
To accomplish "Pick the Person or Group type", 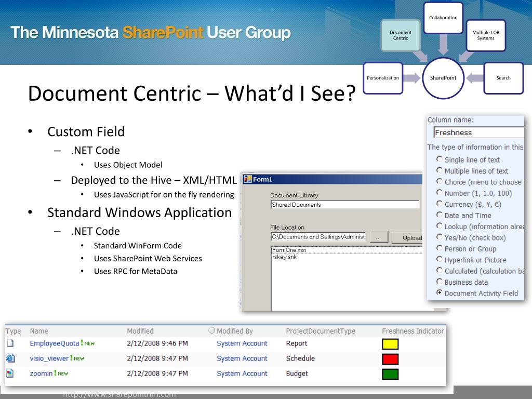I will (x=440, y=248).
